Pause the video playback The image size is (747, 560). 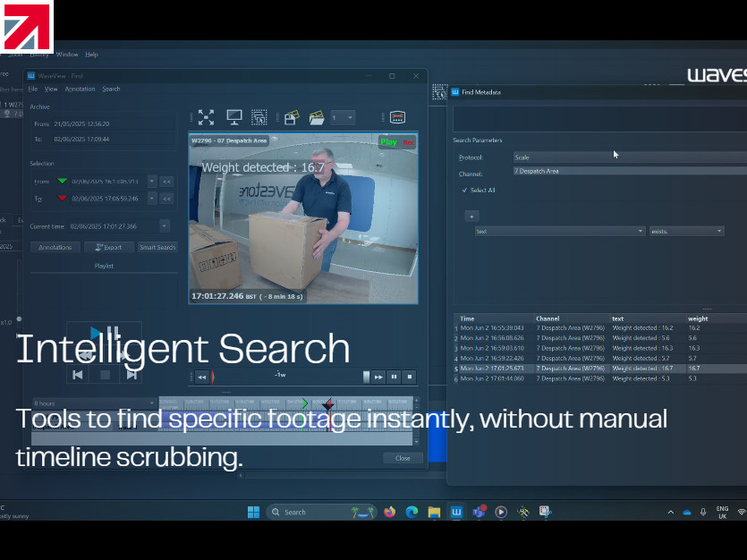[394, 377]
